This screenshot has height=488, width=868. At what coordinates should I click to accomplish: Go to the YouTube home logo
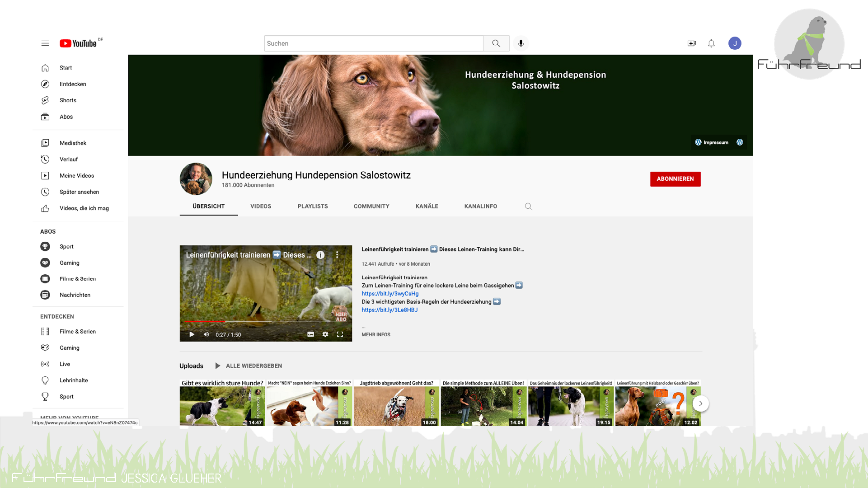pyautogui.click(x=78, y=43)
